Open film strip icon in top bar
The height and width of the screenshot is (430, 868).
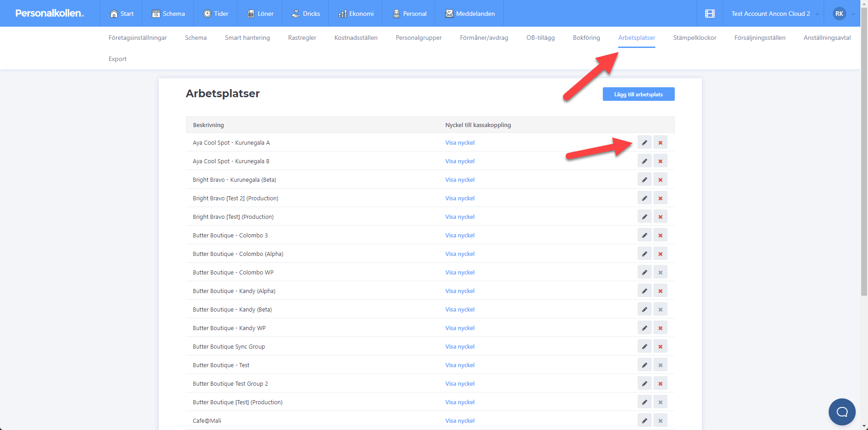[710, 14]
